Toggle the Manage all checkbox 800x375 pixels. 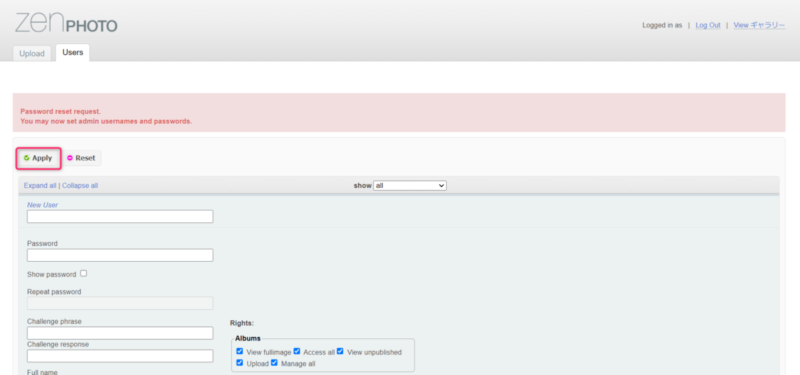[274, 363]
